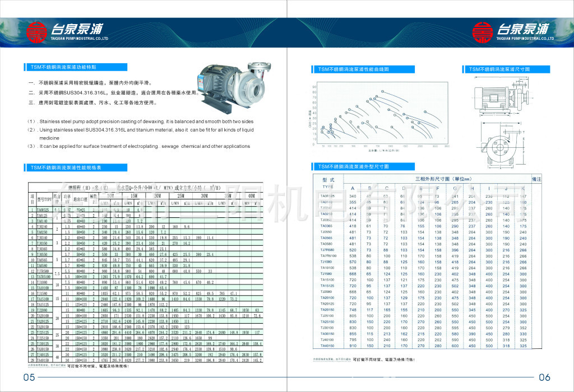The height and width of the screenshot is (392, 574).
Task: Click the value 291.6 in performance table
Action: point(116,333)
